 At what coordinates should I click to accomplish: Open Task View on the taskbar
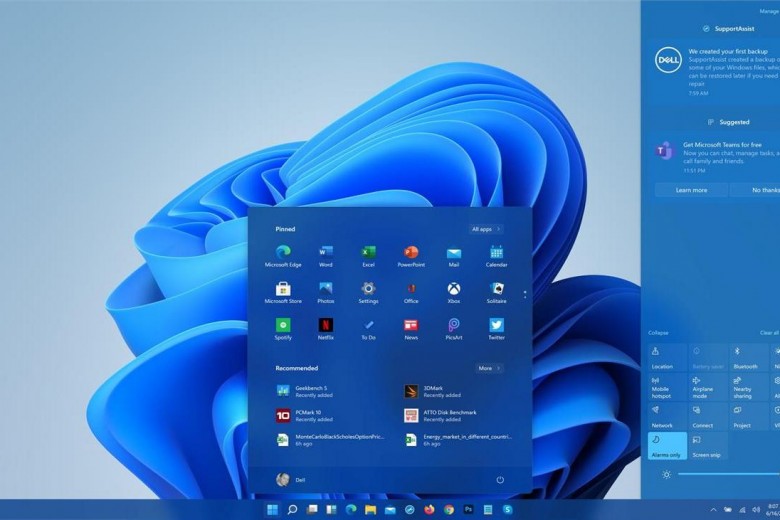[312, 510]
